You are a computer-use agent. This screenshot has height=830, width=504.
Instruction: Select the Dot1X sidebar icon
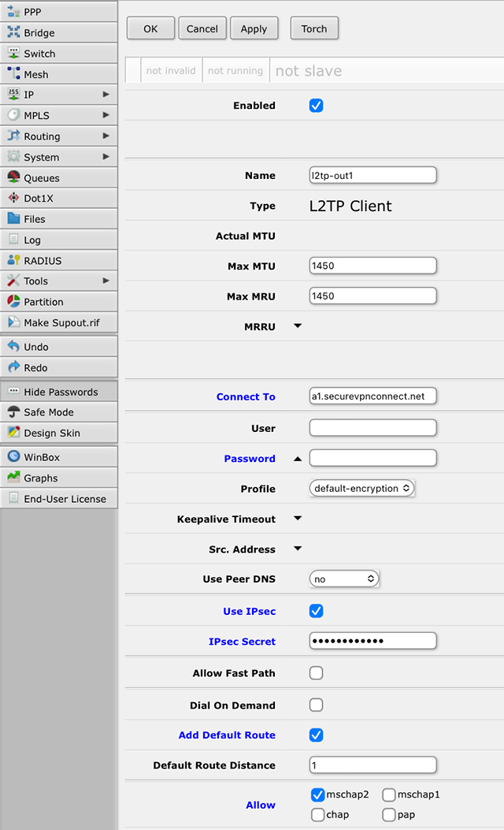click(x=13, y=198)
